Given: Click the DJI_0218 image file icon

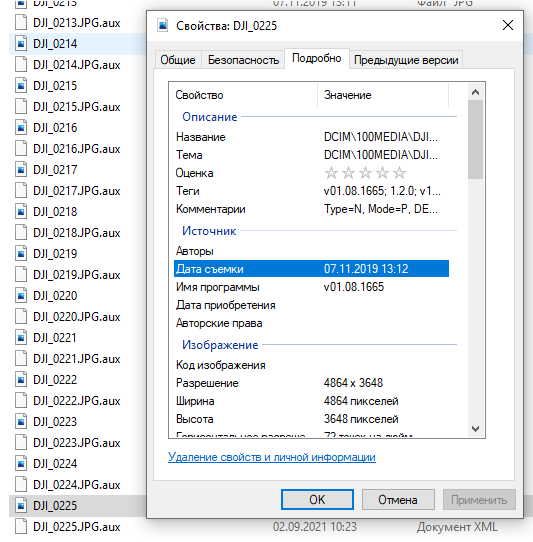Looking at the screenshot, I should coord(21,212).
